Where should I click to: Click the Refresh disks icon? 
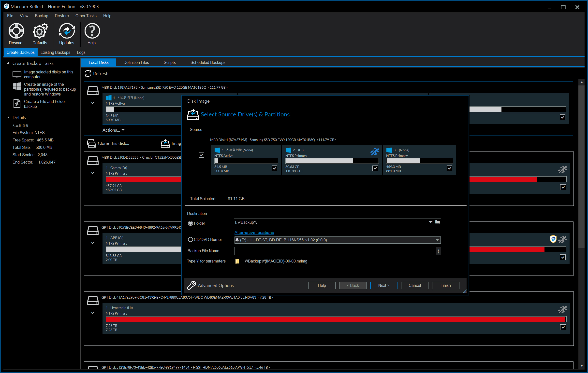tap(88, 73)
